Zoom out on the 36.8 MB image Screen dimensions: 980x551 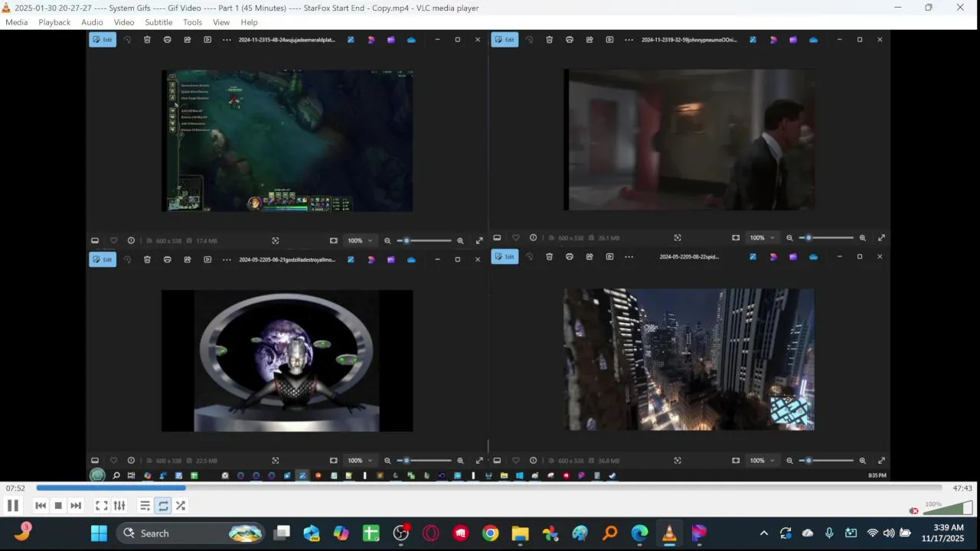(x=789, y=461)
